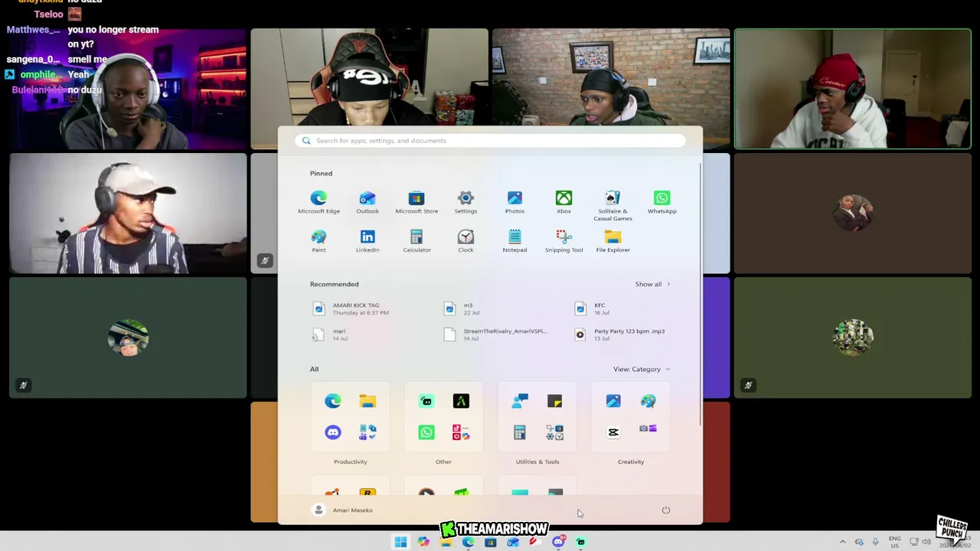Open the Productivity category folder label
This screenshot has height=551, width=980.
point(351,461)
